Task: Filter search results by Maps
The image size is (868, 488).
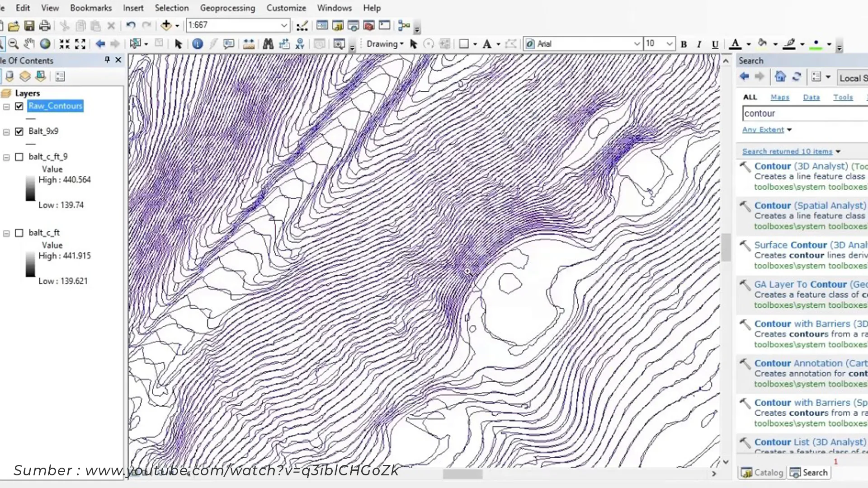Action: coord(780,97)
